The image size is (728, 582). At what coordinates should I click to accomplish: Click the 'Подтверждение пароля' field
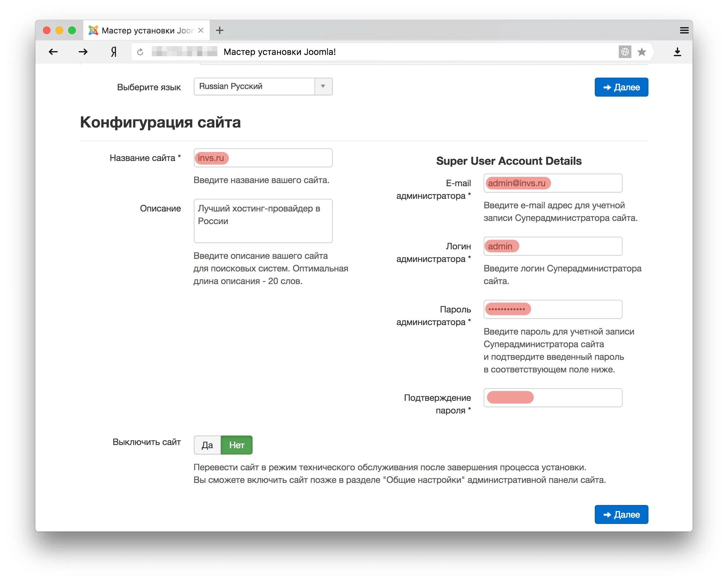[553, 397]
